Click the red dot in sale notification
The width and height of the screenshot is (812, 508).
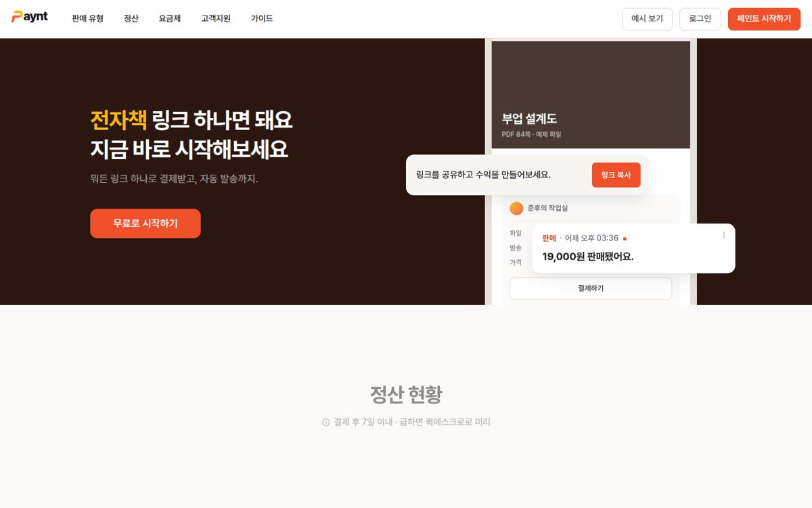click(x=625, y=238)
